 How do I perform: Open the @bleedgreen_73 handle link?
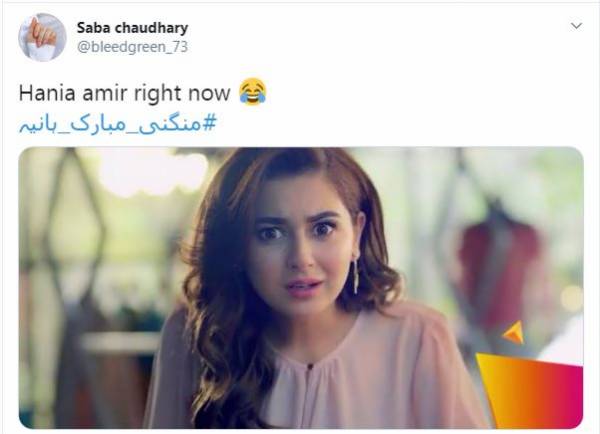click(132, 47)
